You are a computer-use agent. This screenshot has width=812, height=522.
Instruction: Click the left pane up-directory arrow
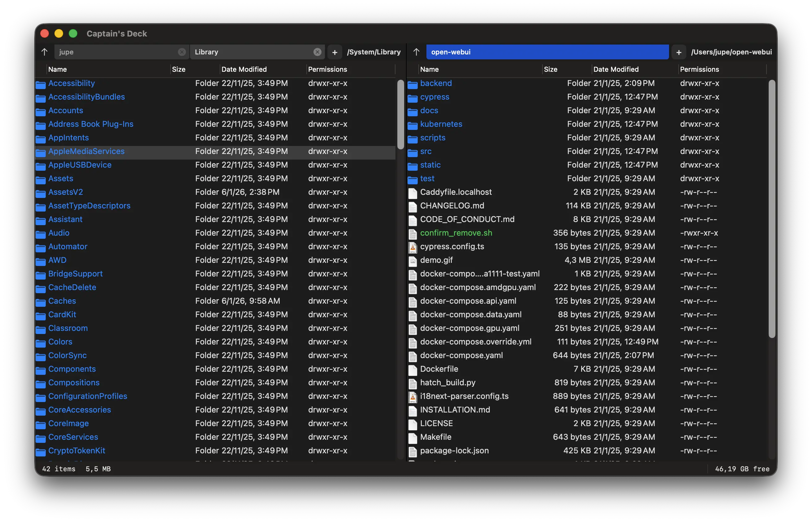[45, 52]
